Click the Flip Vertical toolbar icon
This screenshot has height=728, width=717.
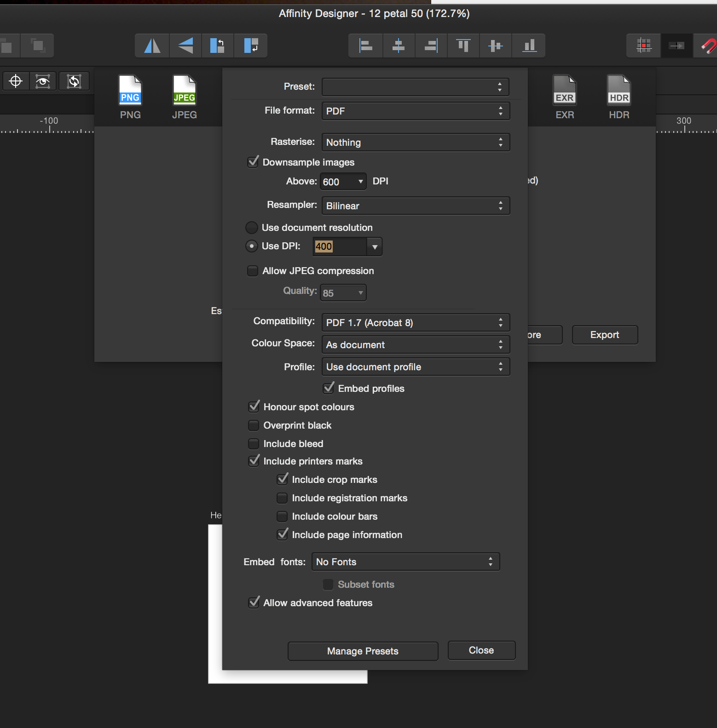point(185,46)
